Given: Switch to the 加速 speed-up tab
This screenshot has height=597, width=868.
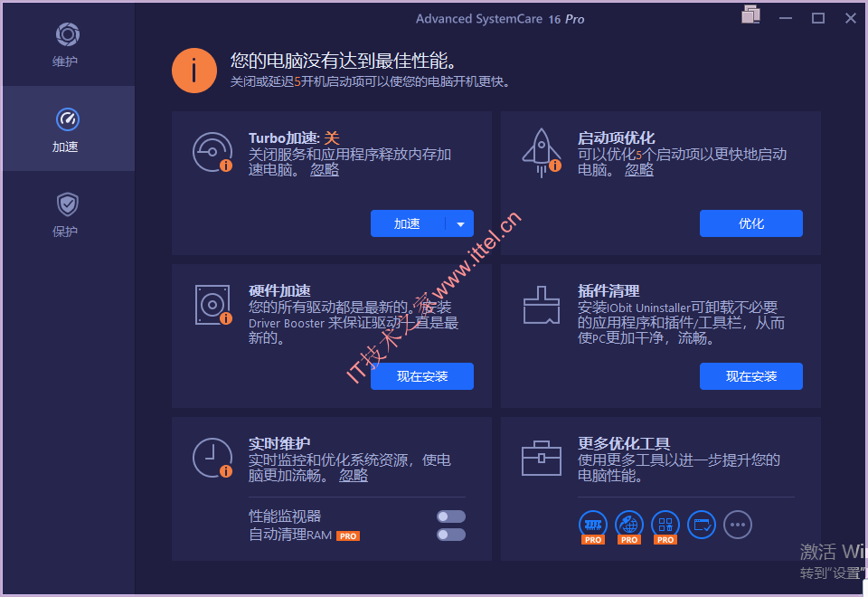Looking at the screenshot, I should point(68,128).
